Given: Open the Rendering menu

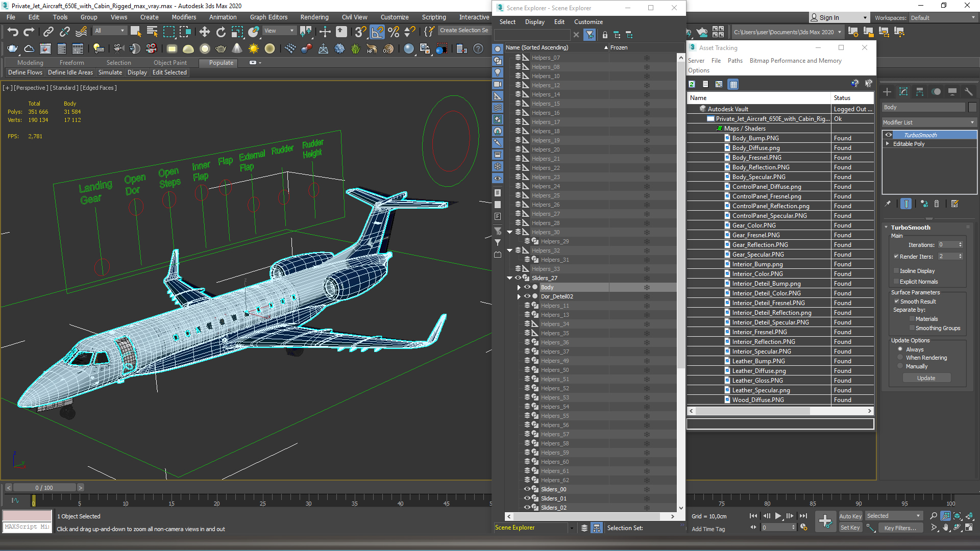Looking at the screenshot, I should 314,17.
